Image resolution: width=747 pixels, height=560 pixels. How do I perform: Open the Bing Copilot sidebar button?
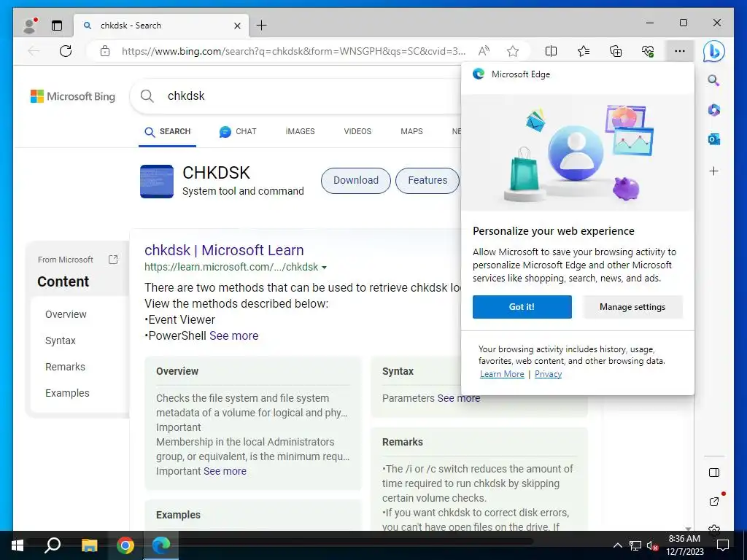(713, 52)
